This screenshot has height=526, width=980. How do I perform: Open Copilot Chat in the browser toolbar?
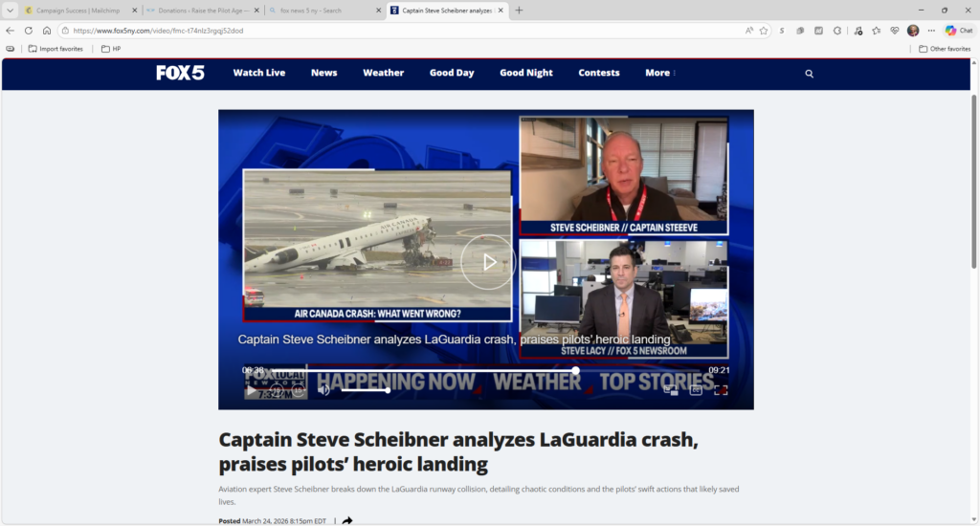tap(959, 31)
